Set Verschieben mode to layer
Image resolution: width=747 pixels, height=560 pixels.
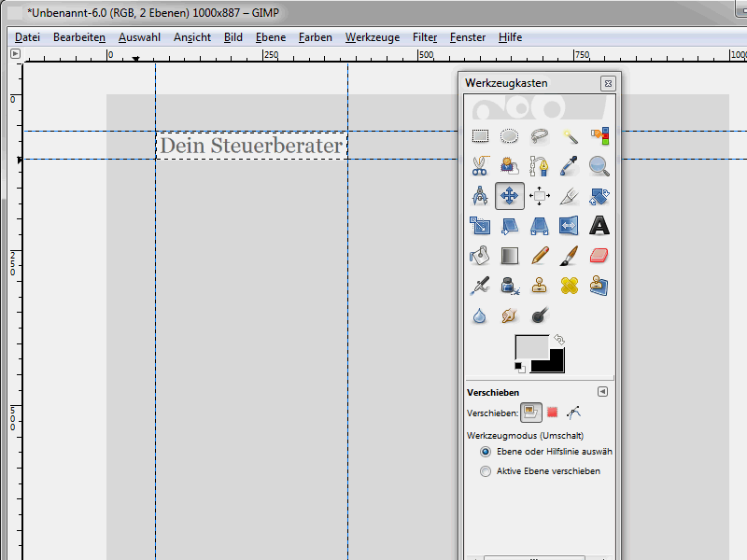pyautogui.click(x=531, y=413)
